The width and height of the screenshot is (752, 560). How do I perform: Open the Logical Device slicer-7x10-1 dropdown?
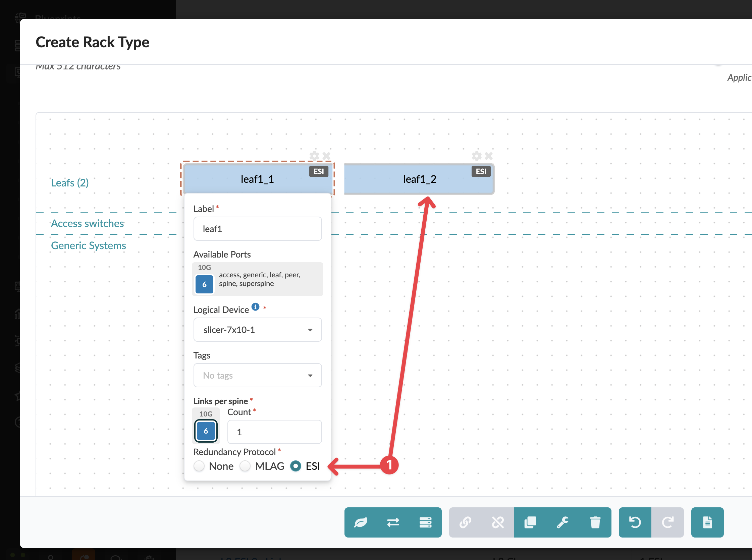point(257,330)
